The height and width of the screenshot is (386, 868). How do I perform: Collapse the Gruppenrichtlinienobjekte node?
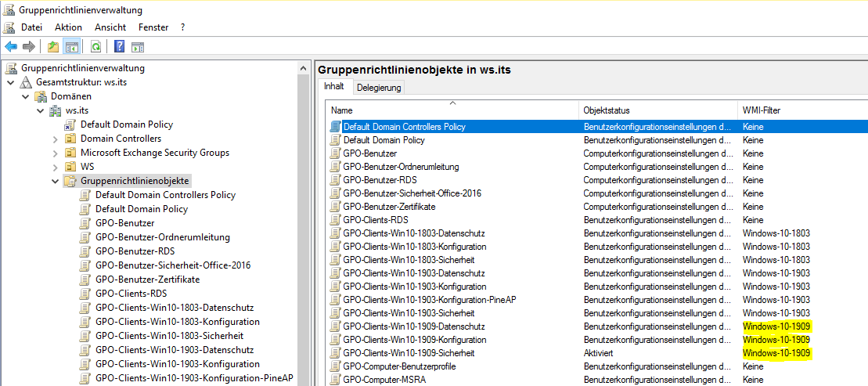56,181
